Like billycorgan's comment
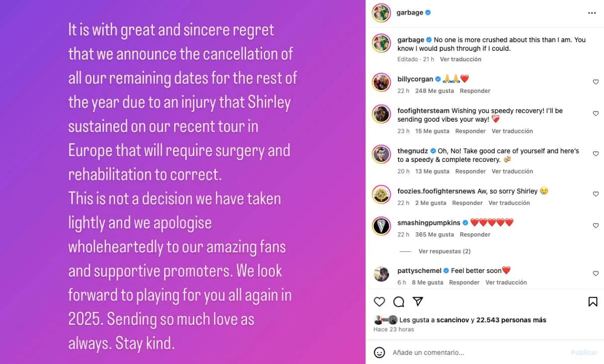Image resolution: width=604 pixels, height=364 pixels. pos(595,82)
